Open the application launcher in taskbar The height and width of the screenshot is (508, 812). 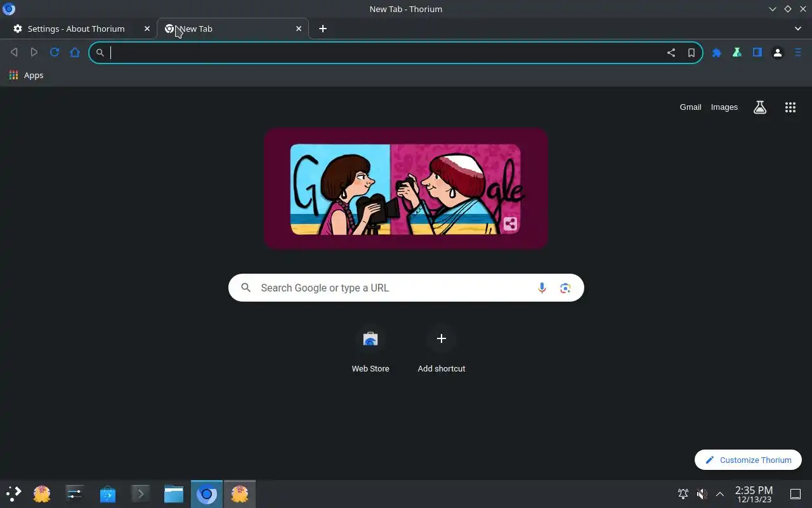point(14,493)
